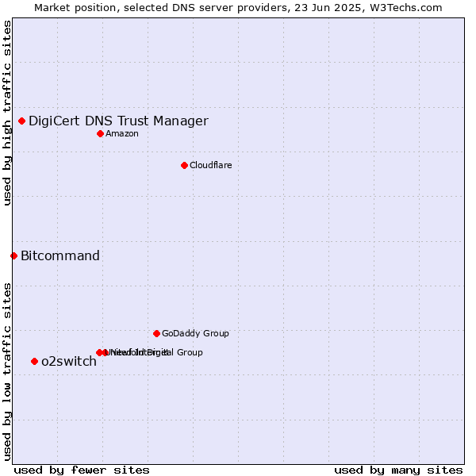Click the o2switch red data point
Image resolution: width=476 pixels, height=476 pixels.
(35, 361)
